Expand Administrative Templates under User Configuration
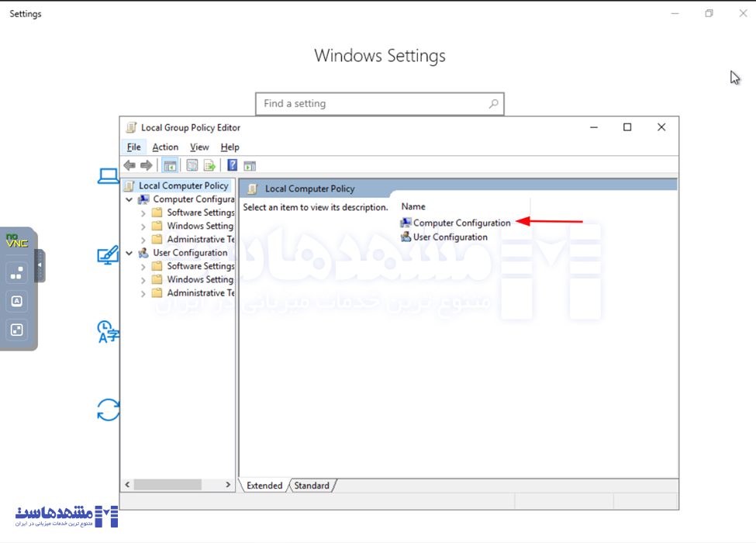The height and width of the screenshot is (543, 756). (143, 294)
